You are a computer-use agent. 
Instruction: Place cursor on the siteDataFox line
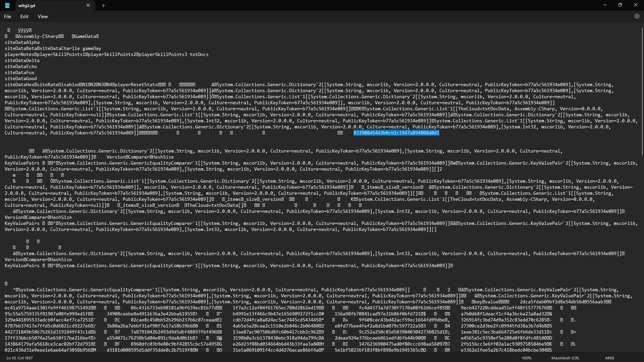(19, 73)
